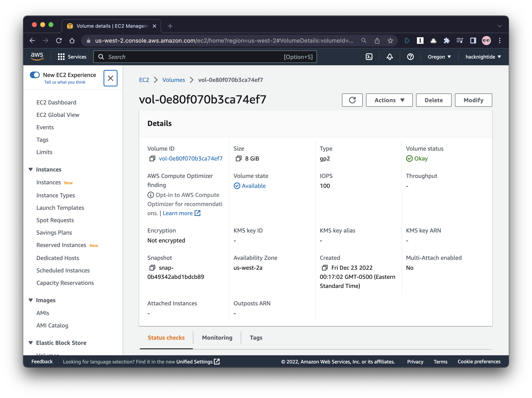
Task: Copy the snapshot ID
Action: pos(152,268)
